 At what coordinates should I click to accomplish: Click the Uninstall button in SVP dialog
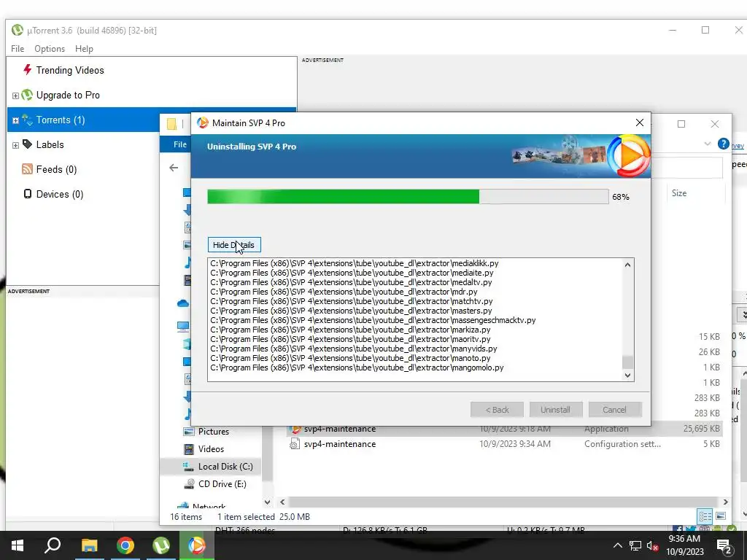555,410
